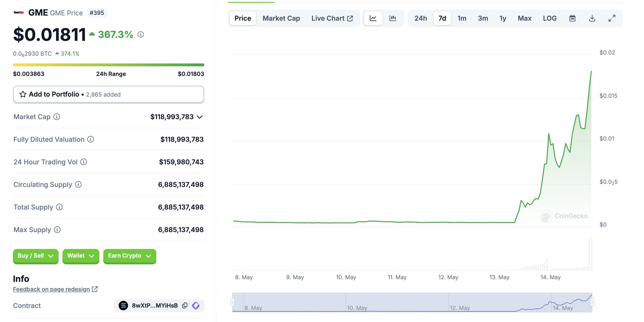Switch to the Market Cap chart tab
Image resolution: width=644 pixels, height=322 pixels.
281,18
